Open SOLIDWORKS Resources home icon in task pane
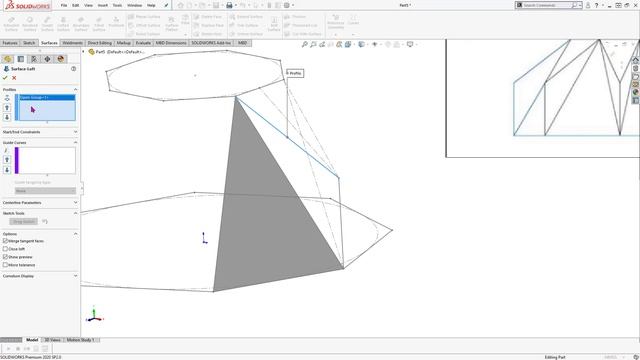Screen dimensions: 640x360 tap(636, 60)
